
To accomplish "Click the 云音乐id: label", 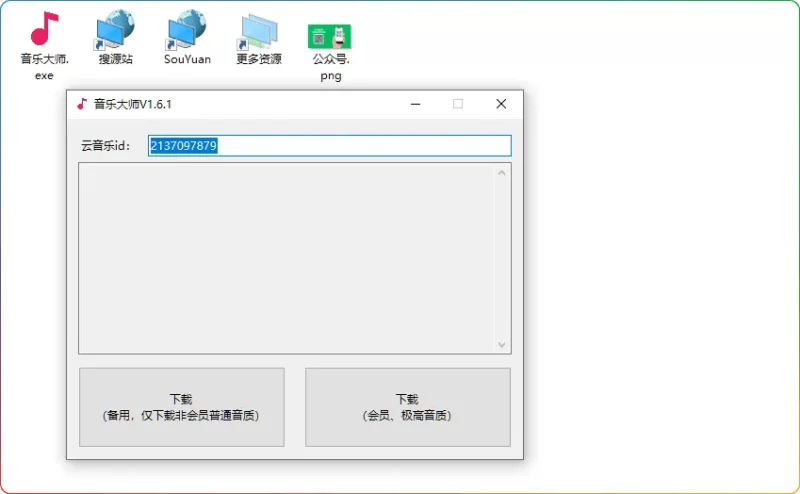I will click(x=106, y=146).
